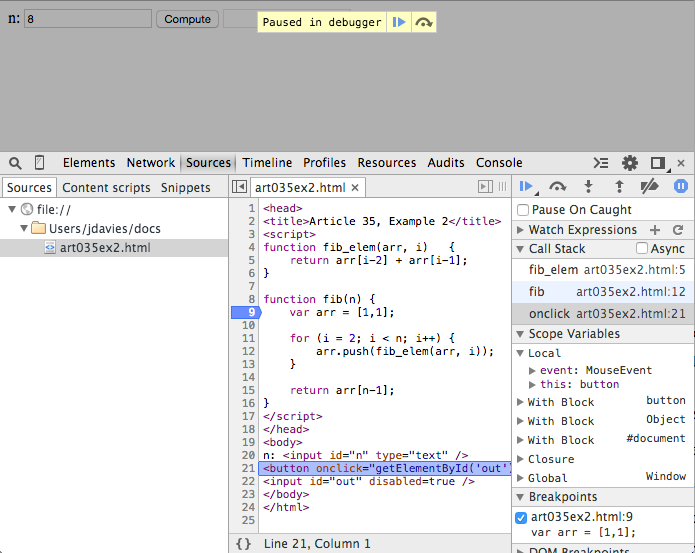Select fib_elem frame in call stack
The image size is (695, 553).
tap(603, 269)
